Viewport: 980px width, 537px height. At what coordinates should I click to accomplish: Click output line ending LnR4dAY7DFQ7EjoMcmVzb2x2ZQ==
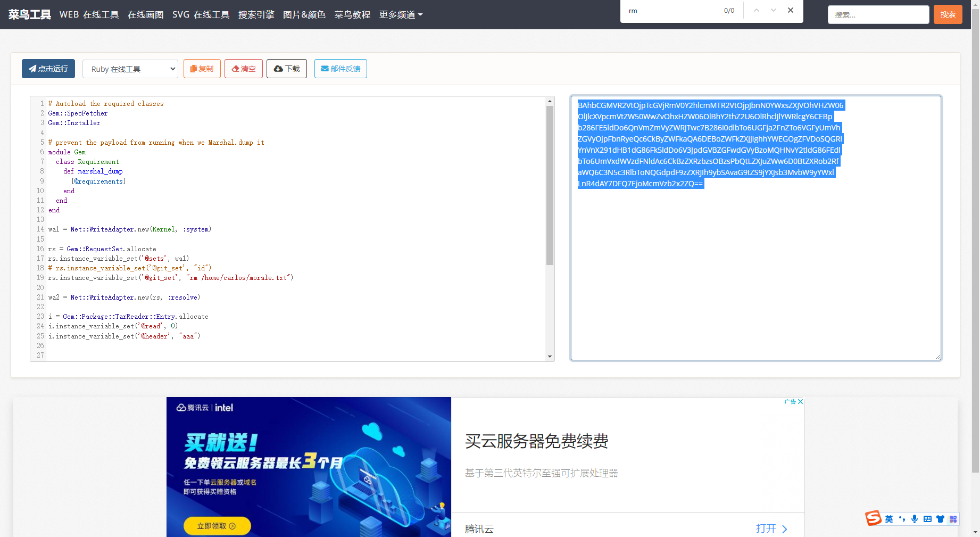[x=640, y=184]
